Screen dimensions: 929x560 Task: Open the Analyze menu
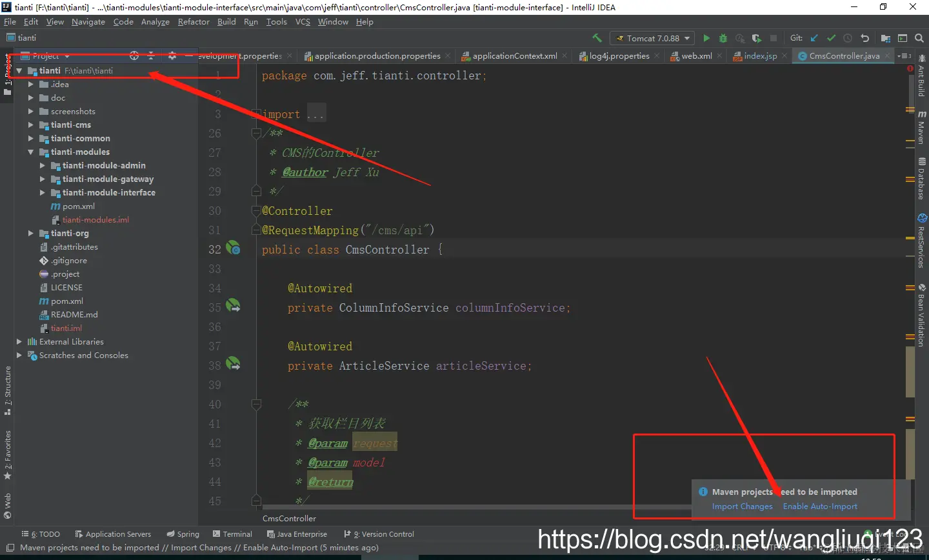tap(155, 21)
